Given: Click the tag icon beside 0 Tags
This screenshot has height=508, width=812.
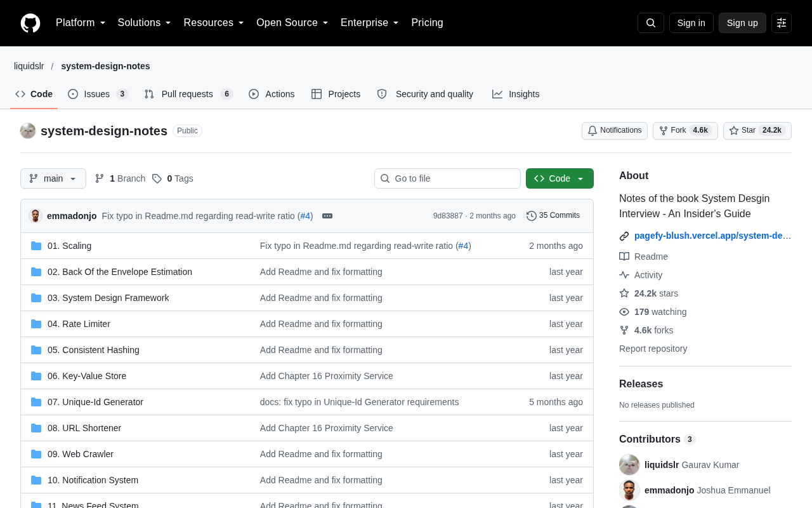Looking at the screenshot, I should tap(157, 178).
